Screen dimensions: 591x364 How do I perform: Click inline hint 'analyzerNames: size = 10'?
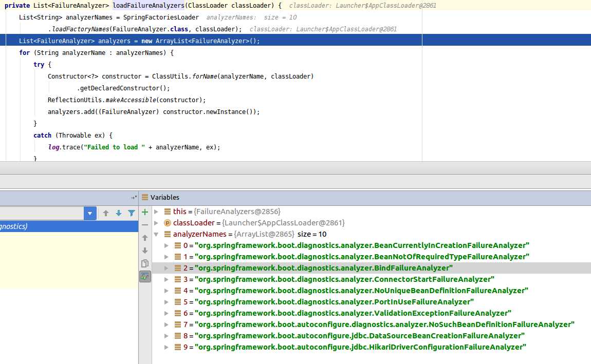(x=251, y=17)
